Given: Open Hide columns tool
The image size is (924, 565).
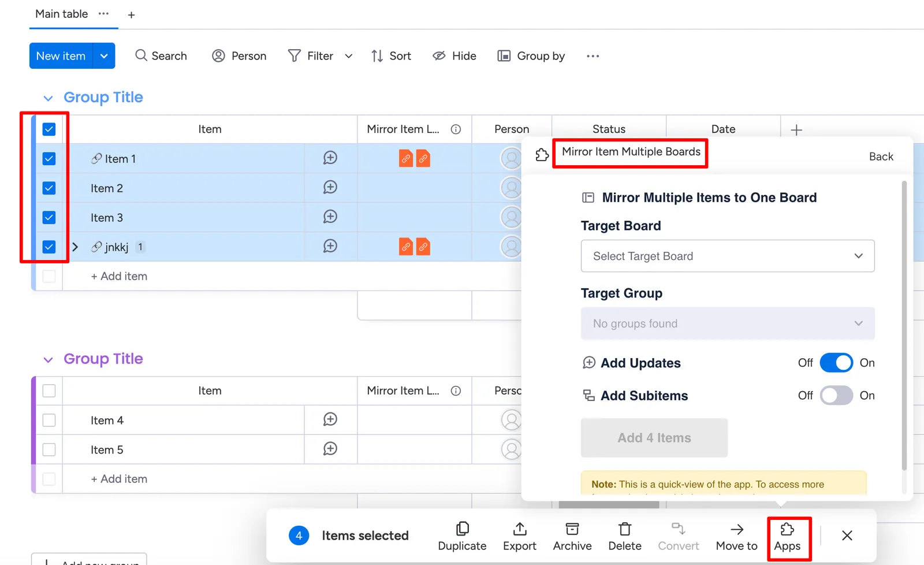Looking at the screenshot, I should (x=454, y=56).
